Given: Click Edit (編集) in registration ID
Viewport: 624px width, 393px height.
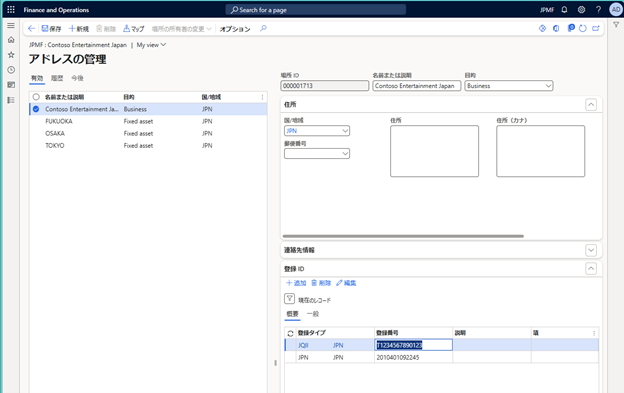Looking at the screenshot, I should pyautogui.click(x=346, y=283).
